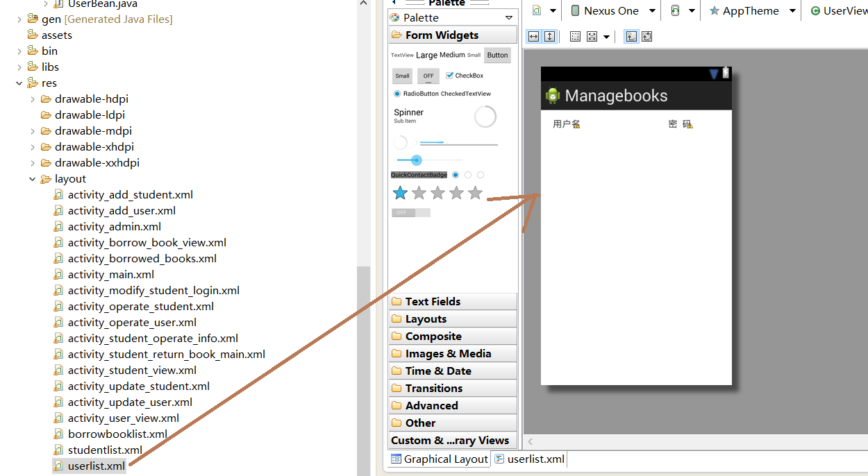This screenshot has height=476, width=868.
Task: Switch to the Graphical Layout tab
Action: pyautogui.click(x=440, y=459)
